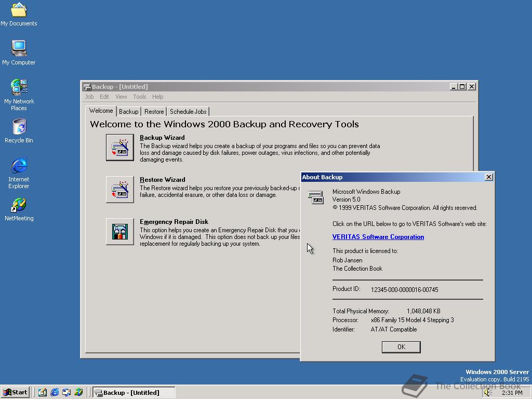Switch to the Backup tab

click(129, 112)
